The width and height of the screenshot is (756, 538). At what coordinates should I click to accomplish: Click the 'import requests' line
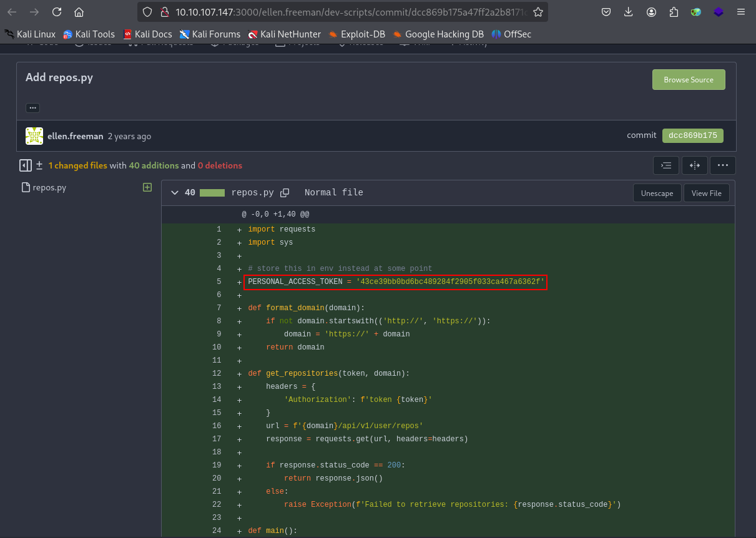point(282,229)
